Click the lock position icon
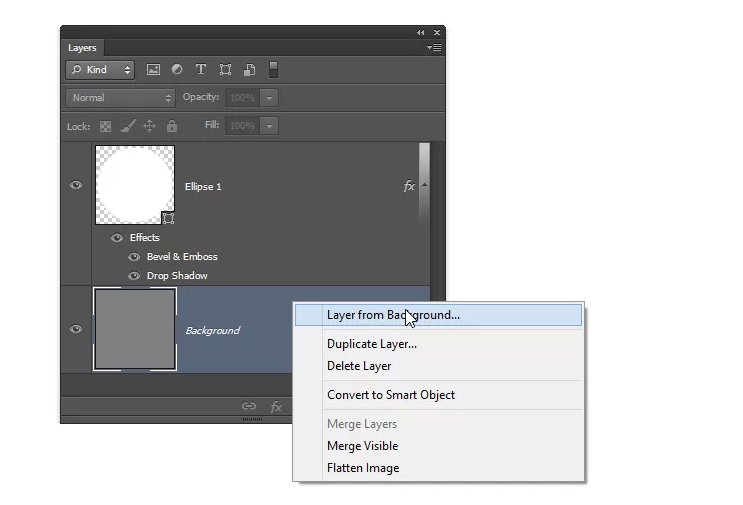The image size is (743, 505). pyautogui.click(x=149, y=126)
